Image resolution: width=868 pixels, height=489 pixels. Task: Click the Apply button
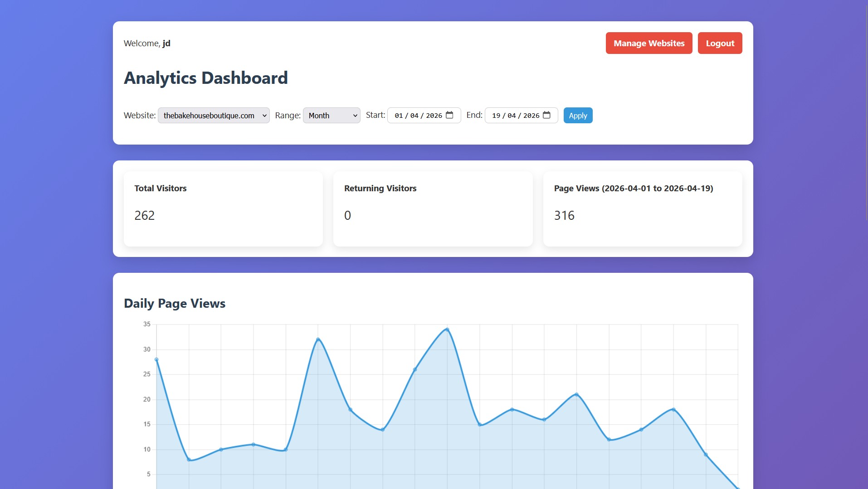tap(578, 116)
